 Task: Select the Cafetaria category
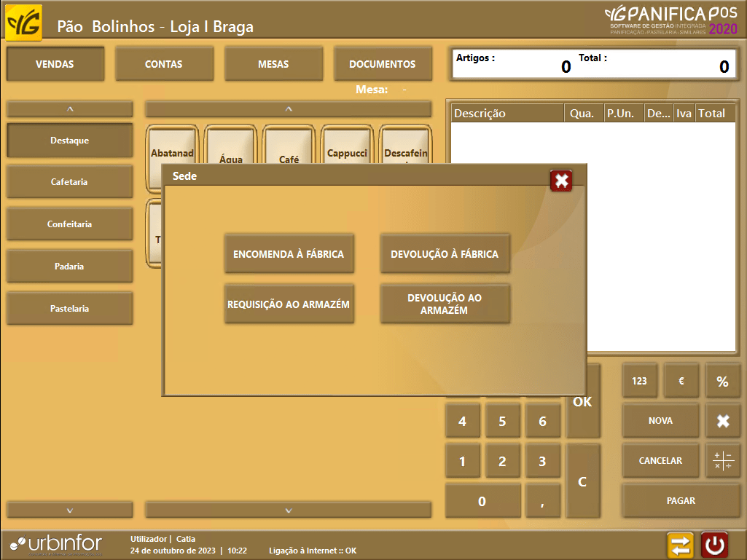(69, 182)
